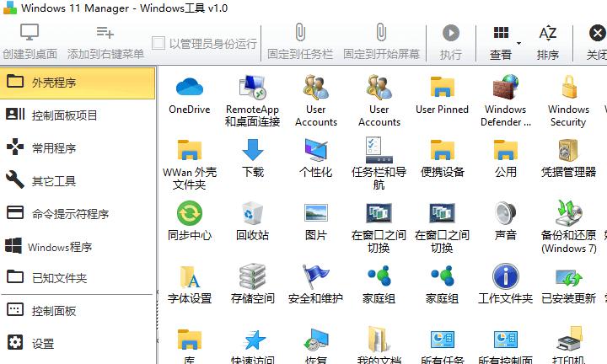Enable 以管理员身份运行 checkbox
The width and height of the screenshot is (607, 364).
pyautogui.click(x=158, y=43)
